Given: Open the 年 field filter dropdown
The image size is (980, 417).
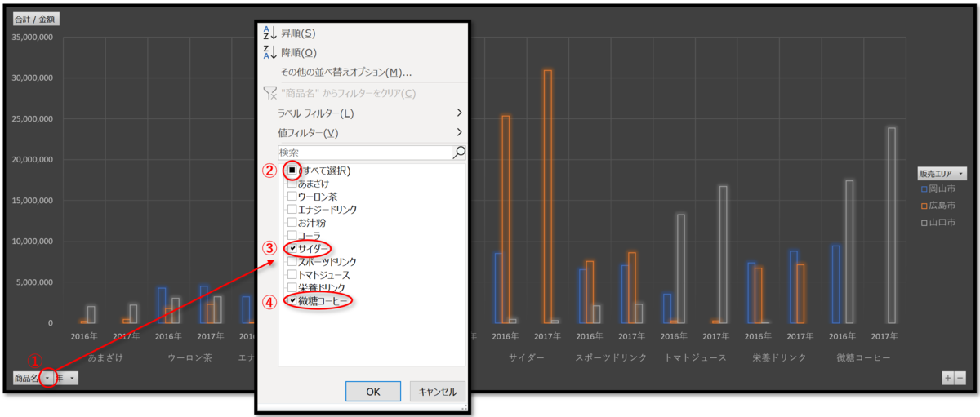Looking at the screenshot, I should tap(73, 379).
